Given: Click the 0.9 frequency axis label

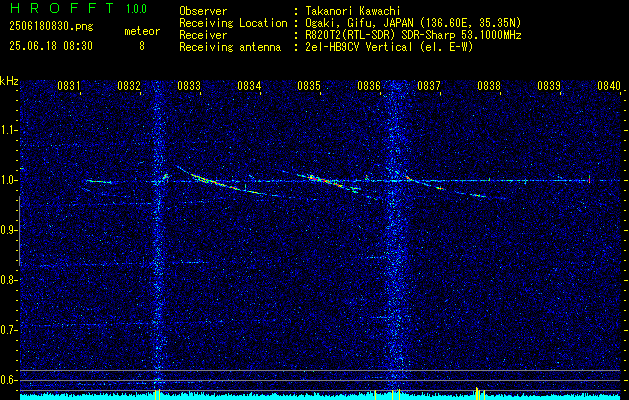Looking at the screenshot, I should 7,230.
